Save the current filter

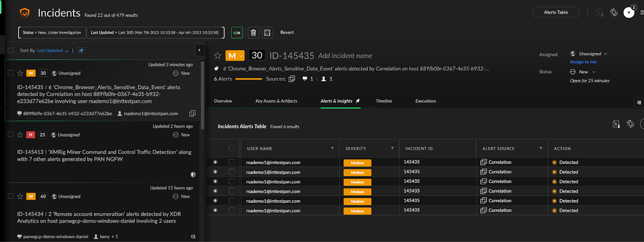[x=267, y=32]
